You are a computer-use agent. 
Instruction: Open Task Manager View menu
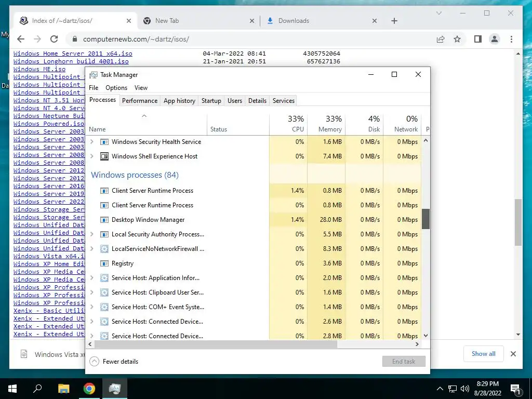coord(141,88)
